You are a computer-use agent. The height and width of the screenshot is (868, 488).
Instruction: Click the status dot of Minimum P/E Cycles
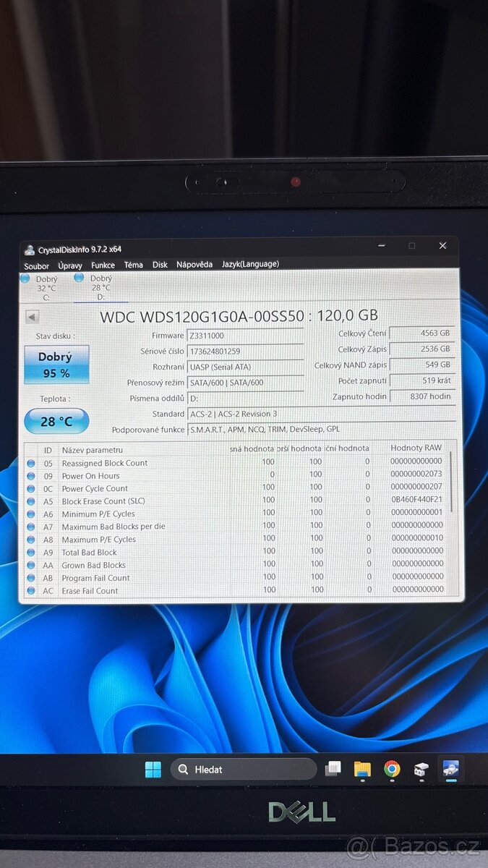point(31,514)
